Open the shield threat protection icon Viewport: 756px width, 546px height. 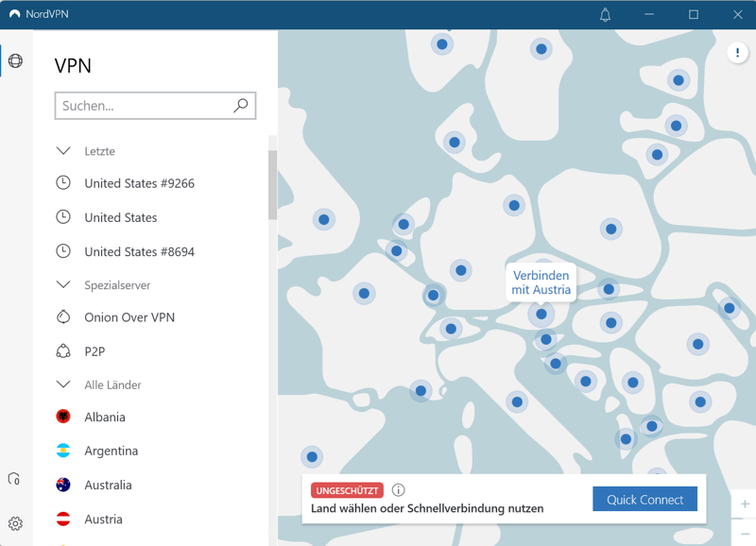coord(14,479)
